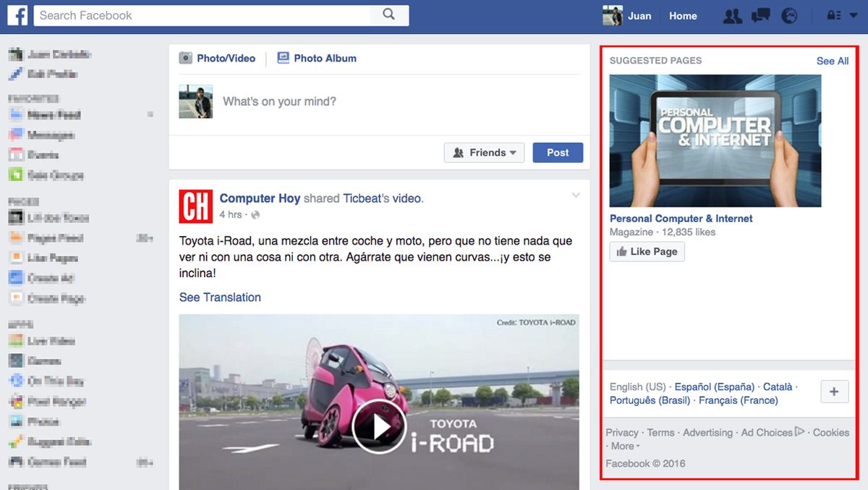Screen dimensions: 868x490
Task: Click the search magnifier icon
Action: (389, 15)
